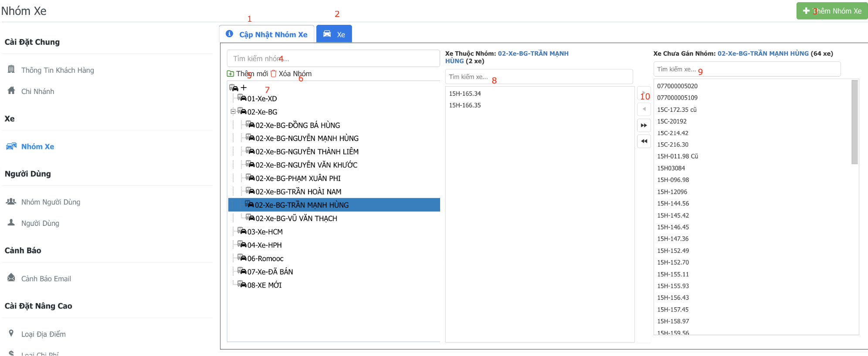Select vehicle 15H-165.34 in group list
Screen dimensions: 868x356
465,94
